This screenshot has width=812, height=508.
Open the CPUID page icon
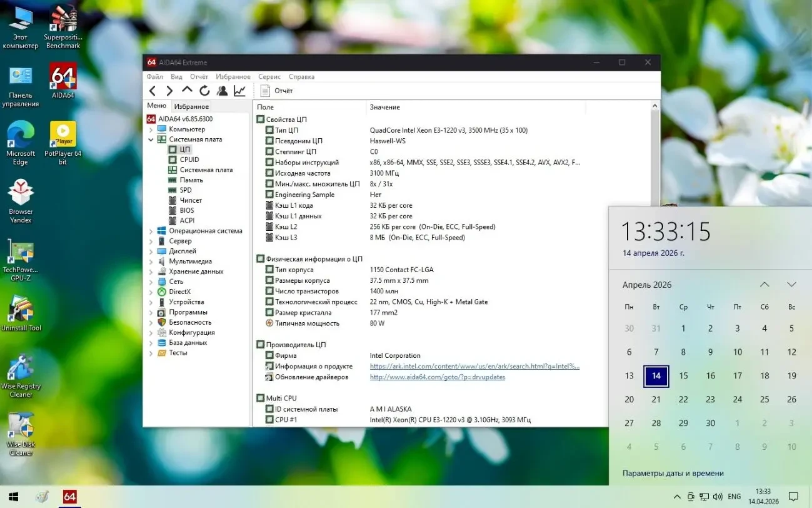tap(174, 160)
